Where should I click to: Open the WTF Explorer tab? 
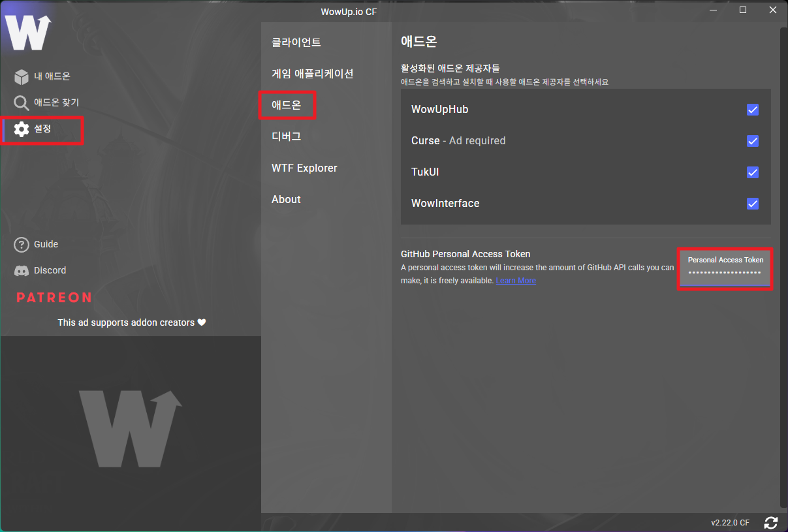pos(304,168)
